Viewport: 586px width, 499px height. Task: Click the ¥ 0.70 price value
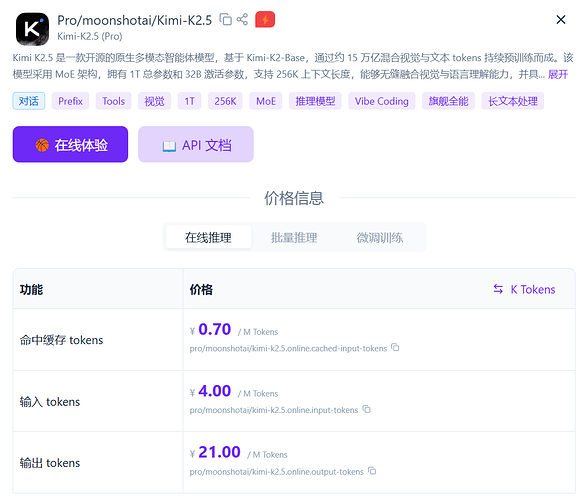pyautogui.click(x=210, y=329)
